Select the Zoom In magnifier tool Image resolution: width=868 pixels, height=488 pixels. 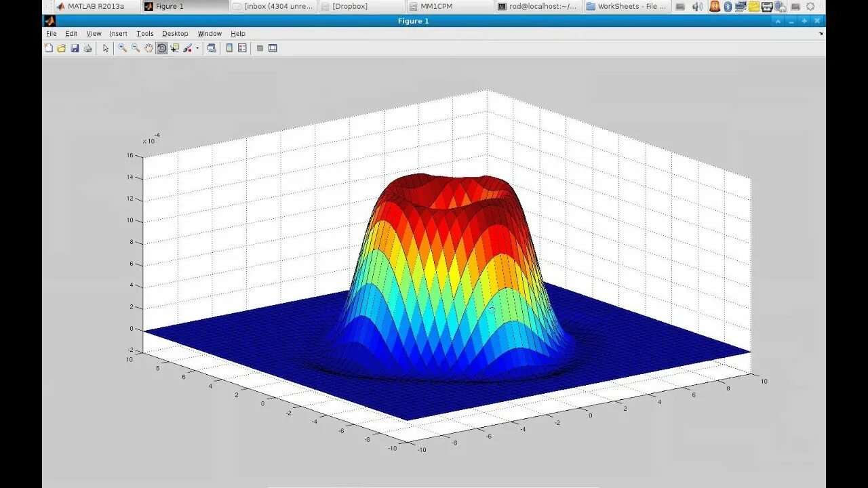click(123, 48)
